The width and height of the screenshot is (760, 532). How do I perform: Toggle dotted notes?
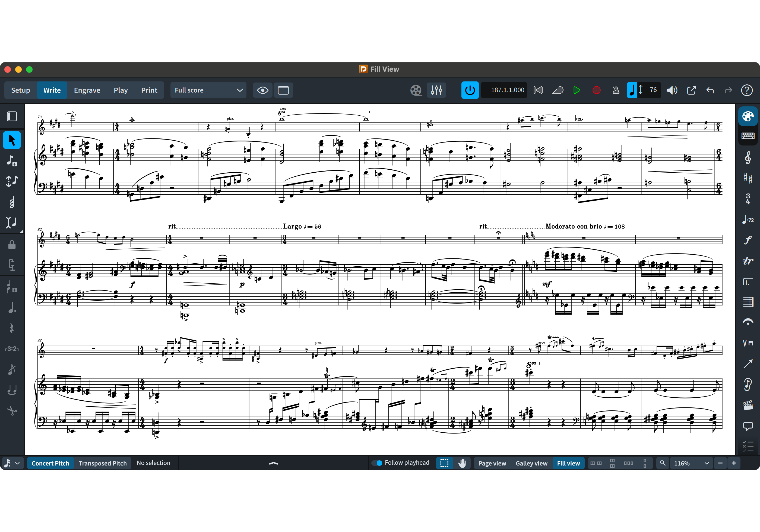tap(12, 308)
